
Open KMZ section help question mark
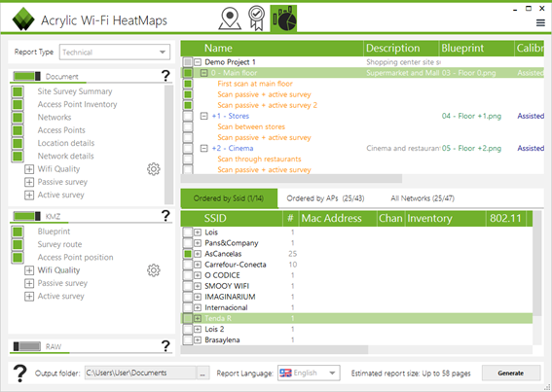pos(166,215)
